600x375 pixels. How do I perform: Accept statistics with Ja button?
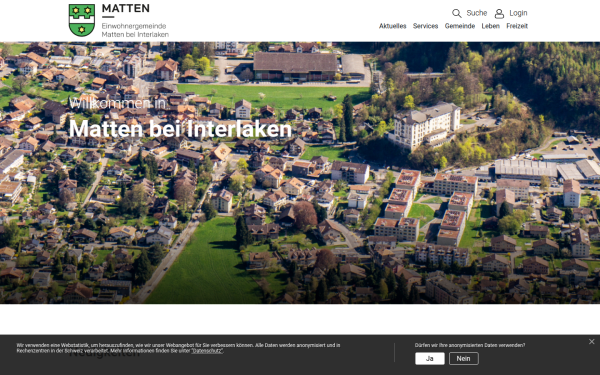click(x=430, y=359)
